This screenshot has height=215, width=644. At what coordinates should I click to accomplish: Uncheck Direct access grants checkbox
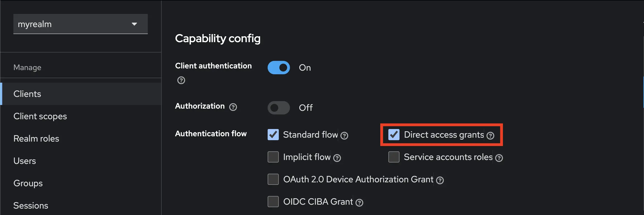click(394, 135)
